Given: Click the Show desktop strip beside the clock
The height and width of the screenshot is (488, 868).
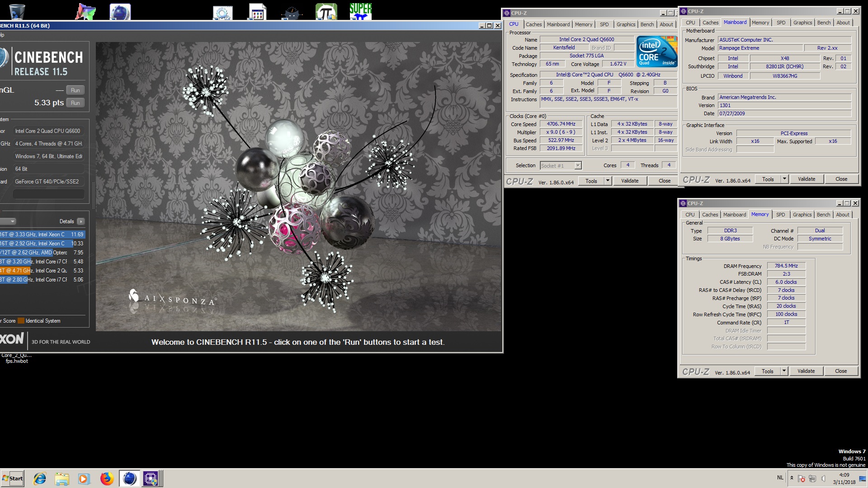Looking at the screenshot, I should [863, 479].
